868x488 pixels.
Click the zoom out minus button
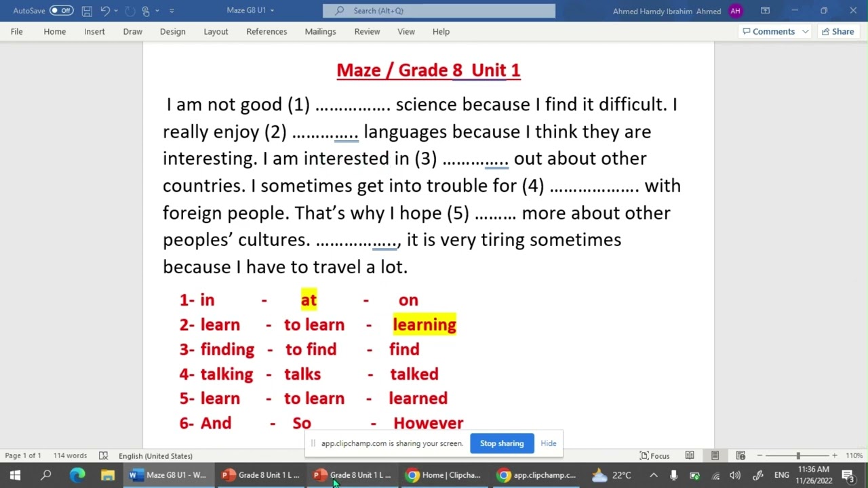759,455
